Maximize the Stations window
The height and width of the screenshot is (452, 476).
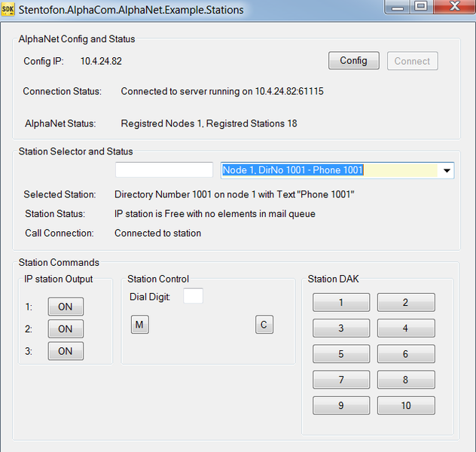(421, 7)
